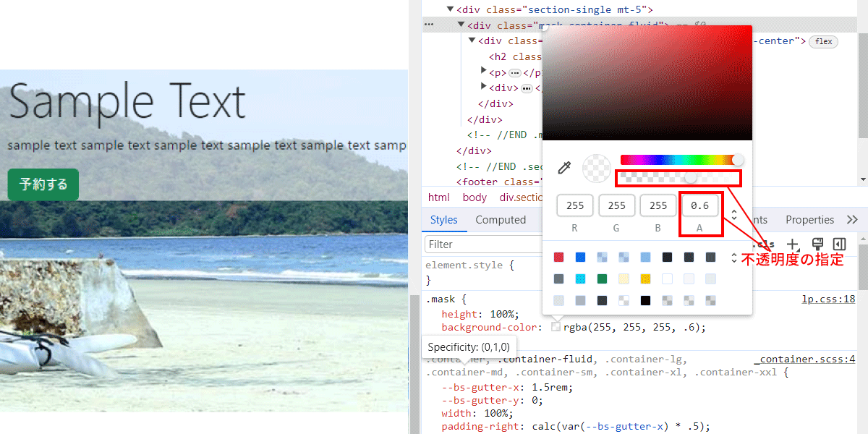Viewport: 868px width, 434px height.
Task: Select html in the breadcrumb bar
Action: 438,197
